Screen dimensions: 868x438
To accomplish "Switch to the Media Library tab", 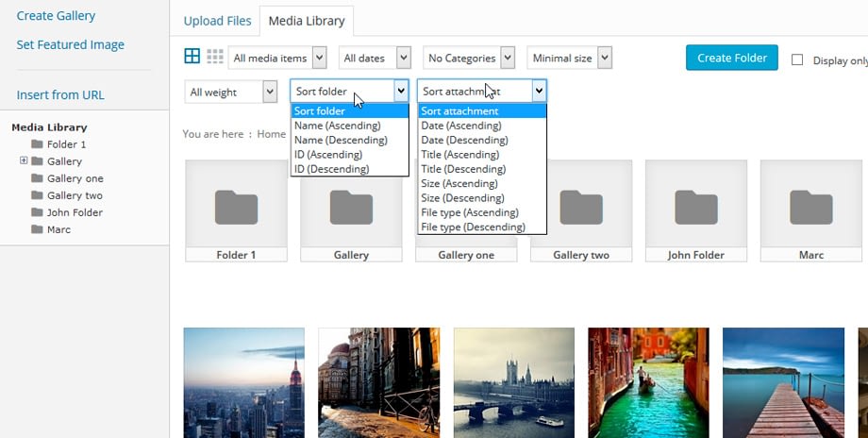I will 307,21.
